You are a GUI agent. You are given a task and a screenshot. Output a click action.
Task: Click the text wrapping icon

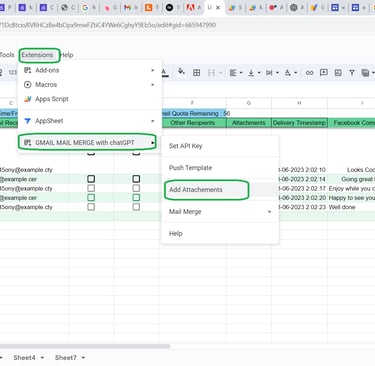(269, 72)
